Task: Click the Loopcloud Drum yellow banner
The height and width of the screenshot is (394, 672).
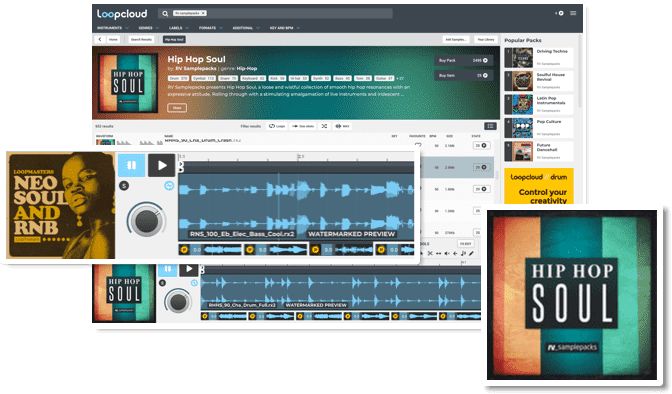Action: [x=539, y=186]
